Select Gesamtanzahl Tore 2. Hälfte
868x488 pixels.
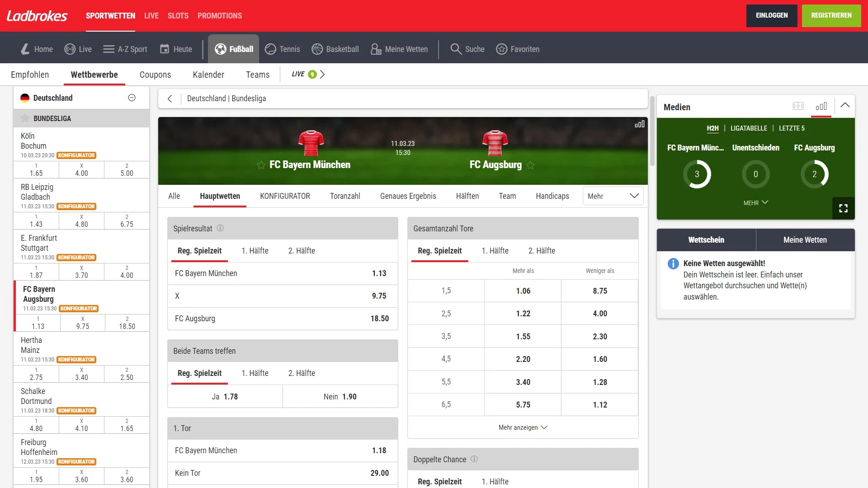coord(542,251)
